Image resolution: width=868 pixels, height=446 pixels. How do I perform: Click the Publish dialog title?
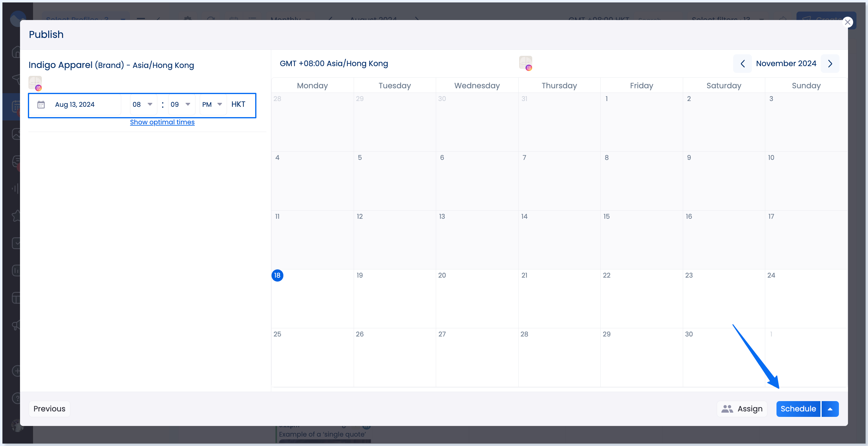click(46, 34)
